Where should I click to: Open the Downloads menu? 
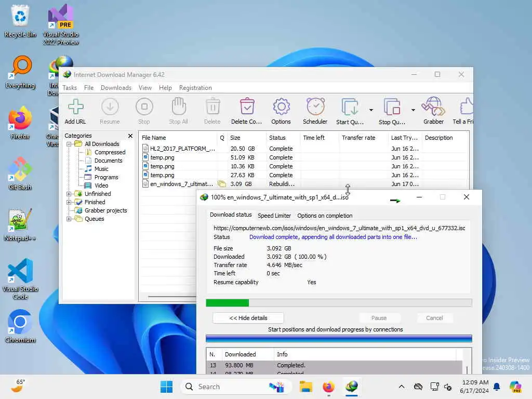click(116, 87)
